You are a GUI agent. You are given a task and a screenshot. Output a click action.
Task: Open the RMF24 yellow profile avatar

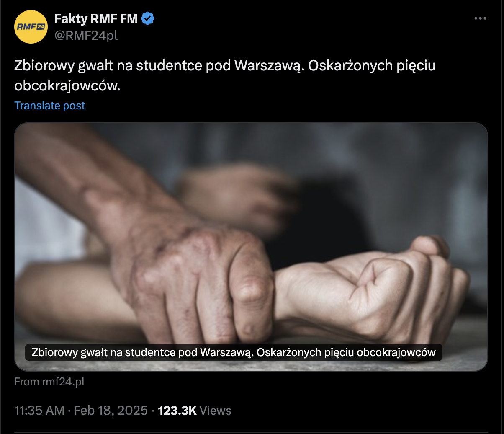coord(31,27)
